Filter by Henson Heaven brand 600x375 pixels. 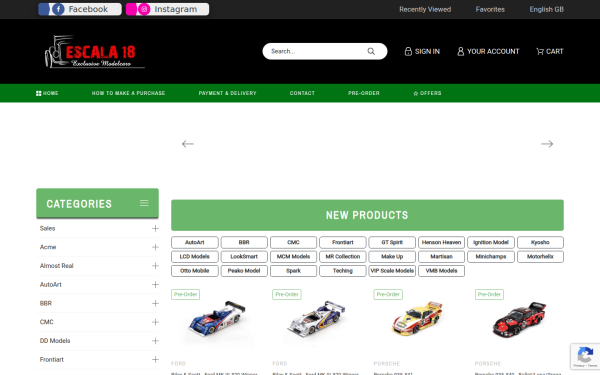click(442, 243)
